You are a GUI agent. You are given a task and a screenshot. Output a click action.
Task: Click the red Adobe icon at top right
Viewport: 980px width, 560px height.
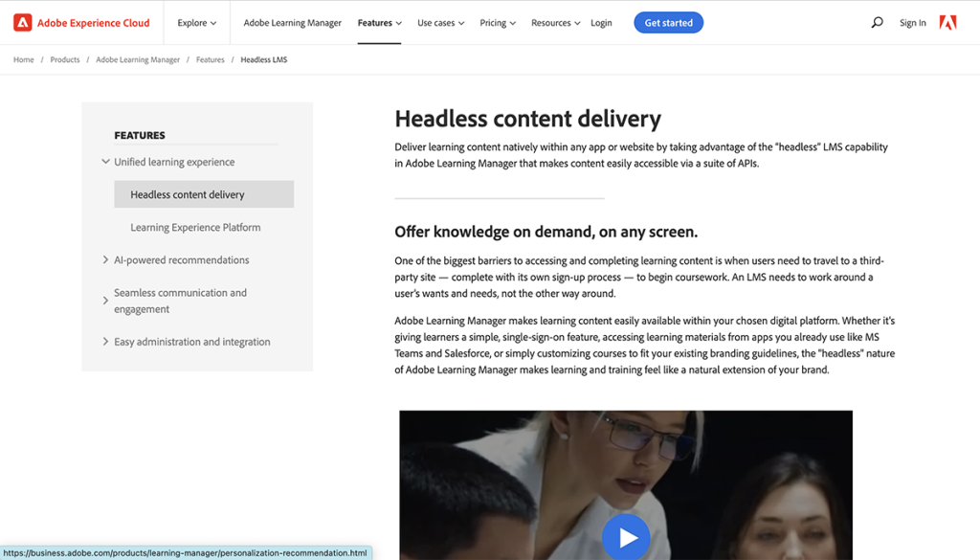pyautogui.click(x=947, y=21)
